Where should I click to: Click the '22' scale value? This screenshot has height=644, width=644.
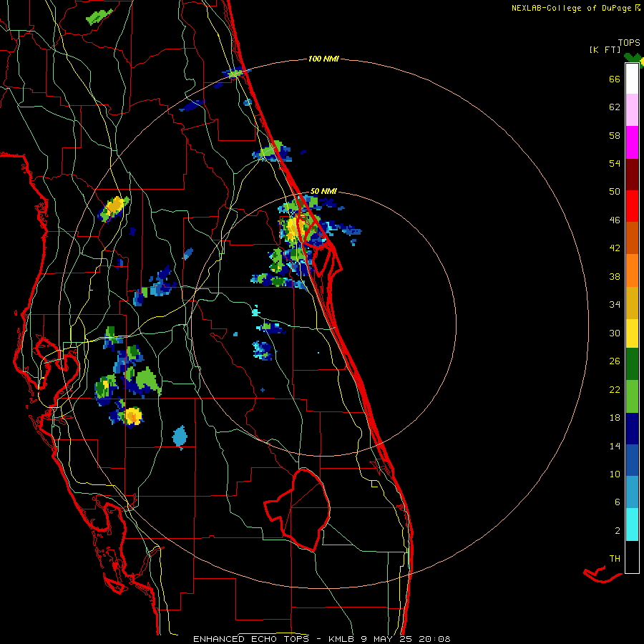615,389
